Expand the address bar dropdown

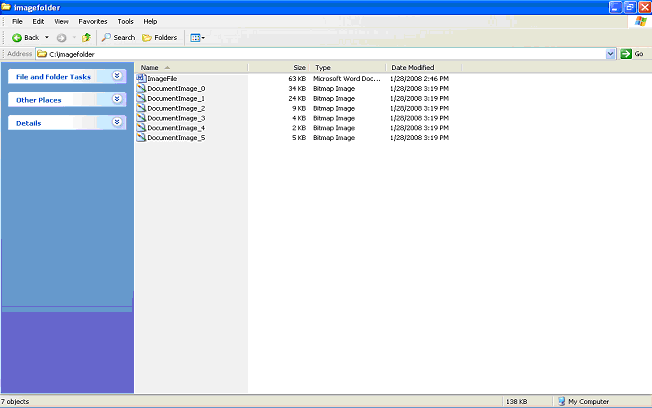click(x=610, y=54)
